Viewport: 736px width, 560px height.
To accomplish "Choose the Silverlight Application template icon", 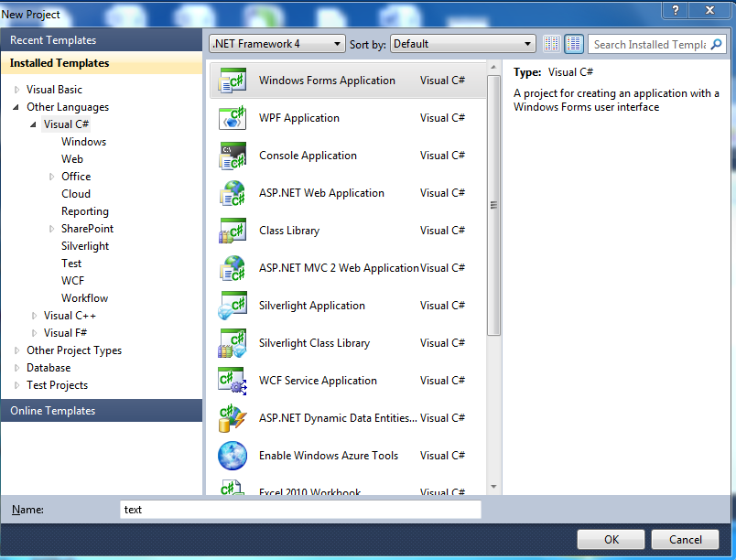I will click(233, 306).
